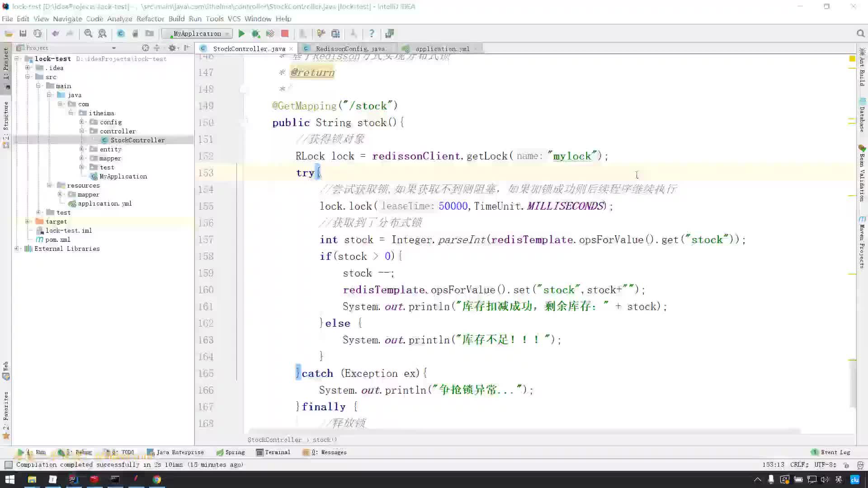Open the Spring tool window
This screenshot has width=868, height=488.
pyautogui.click(x=231, y=452)
